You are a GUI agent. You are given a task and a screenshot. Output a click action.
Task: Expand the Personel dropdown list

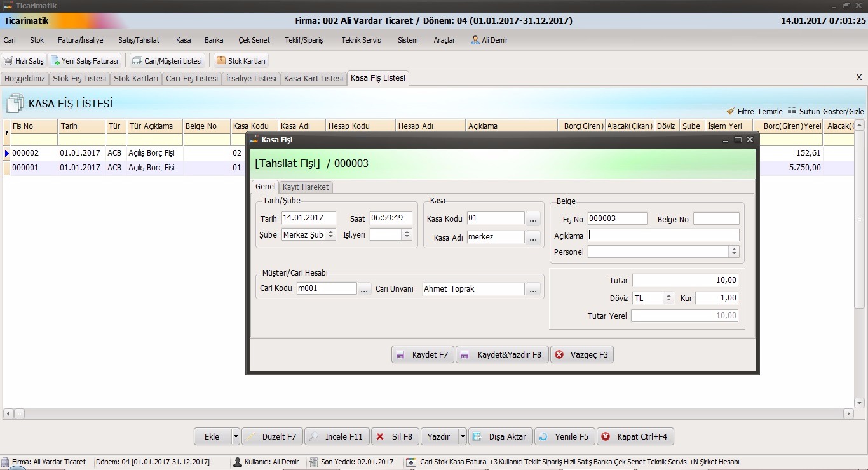coord(734,252)
